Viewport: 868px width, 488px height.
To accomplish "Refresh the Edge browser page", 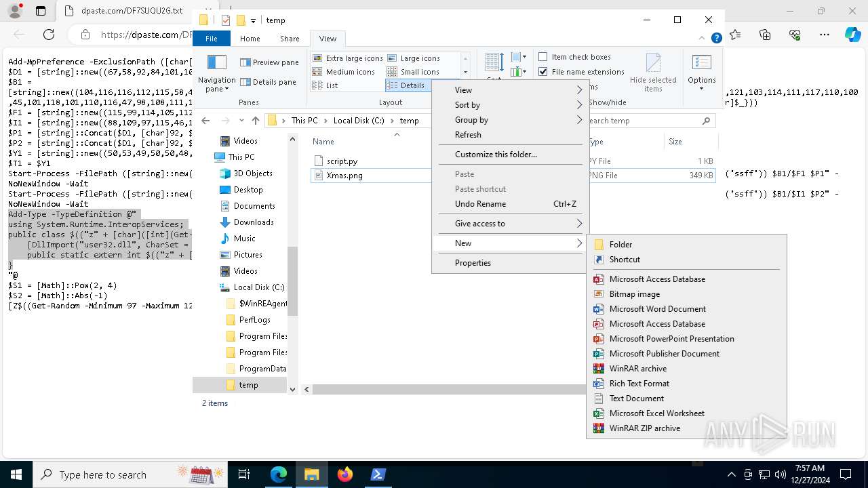I will click(49, 35).
